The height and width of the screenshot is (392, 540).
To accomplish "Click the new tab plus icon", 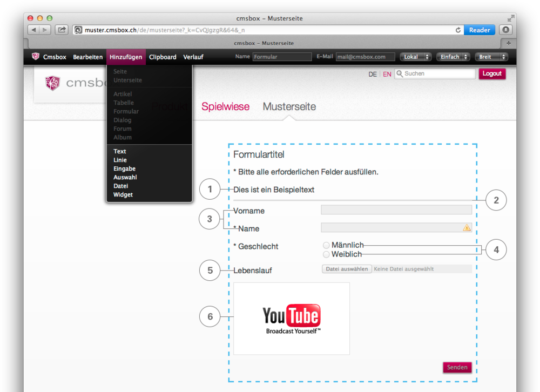I will coord(508,43).
